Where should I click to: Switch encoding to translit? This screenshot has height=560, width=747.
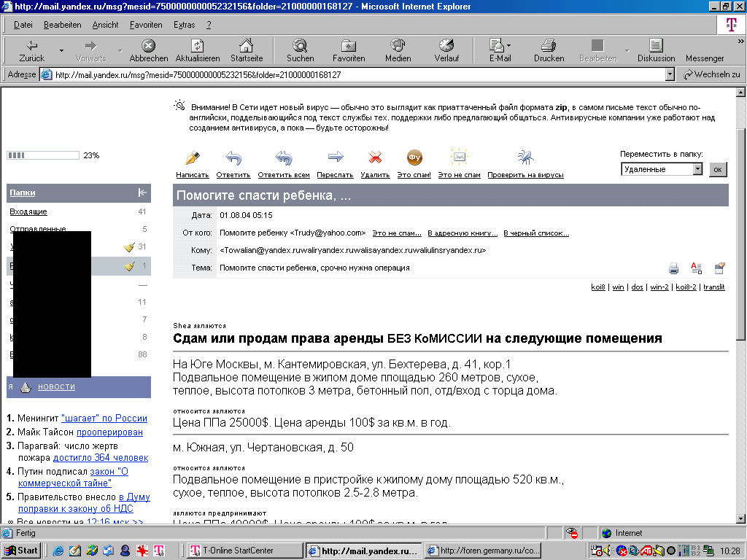click(713, 287)
